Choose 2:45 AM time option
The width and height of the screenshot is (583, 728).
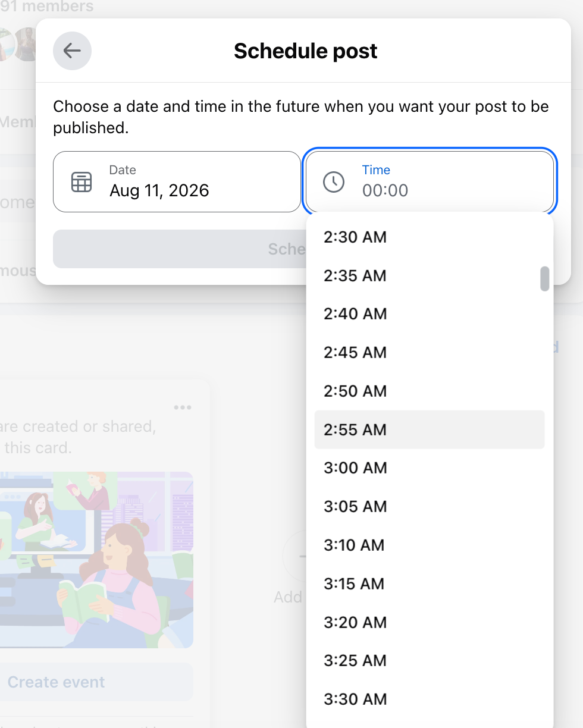click(430, 353)
